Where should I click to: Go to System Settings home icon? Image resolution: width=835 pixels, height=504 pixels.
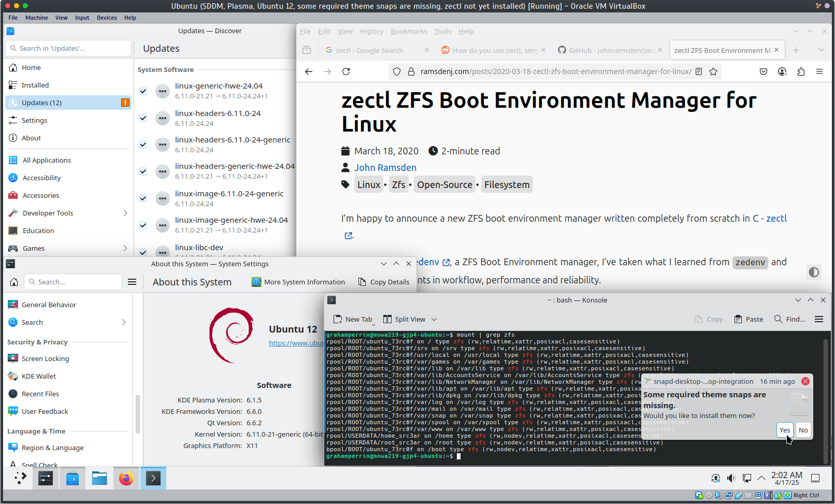coord(14,282)
